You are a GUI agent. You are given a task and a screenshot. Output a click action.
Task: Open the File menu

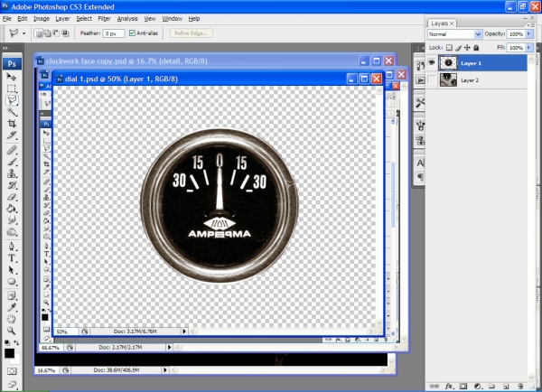click(7, 19)
